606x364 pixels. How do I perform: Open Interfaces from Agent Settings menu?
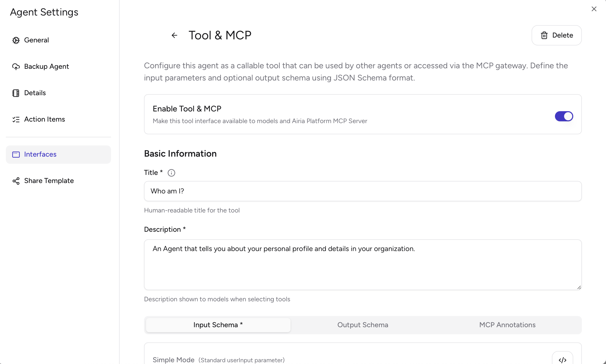40,154
